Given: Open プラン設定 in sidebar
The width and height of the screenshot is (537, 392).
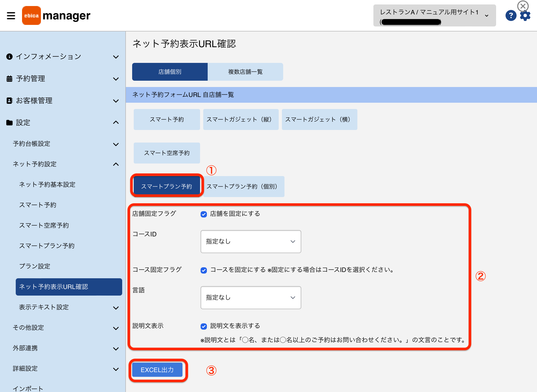Looking at the screenshot, I should [35, 266].
